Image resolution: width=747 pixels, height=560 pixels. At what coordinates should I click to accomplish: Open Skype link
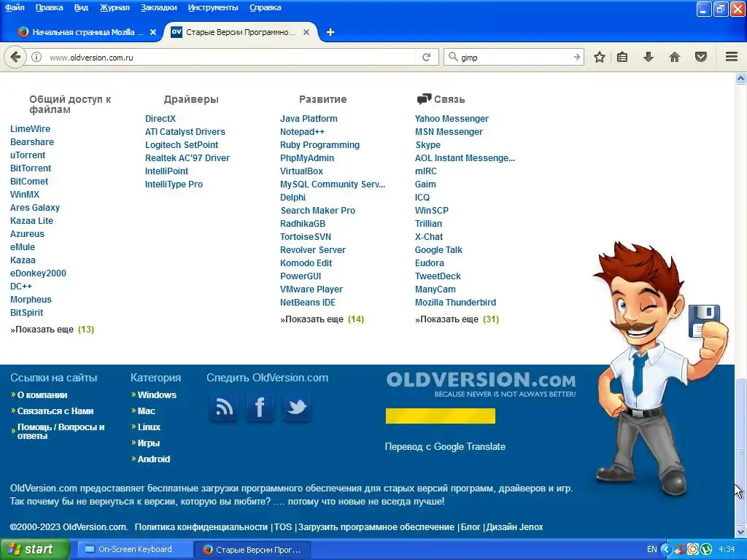(427, 145)
